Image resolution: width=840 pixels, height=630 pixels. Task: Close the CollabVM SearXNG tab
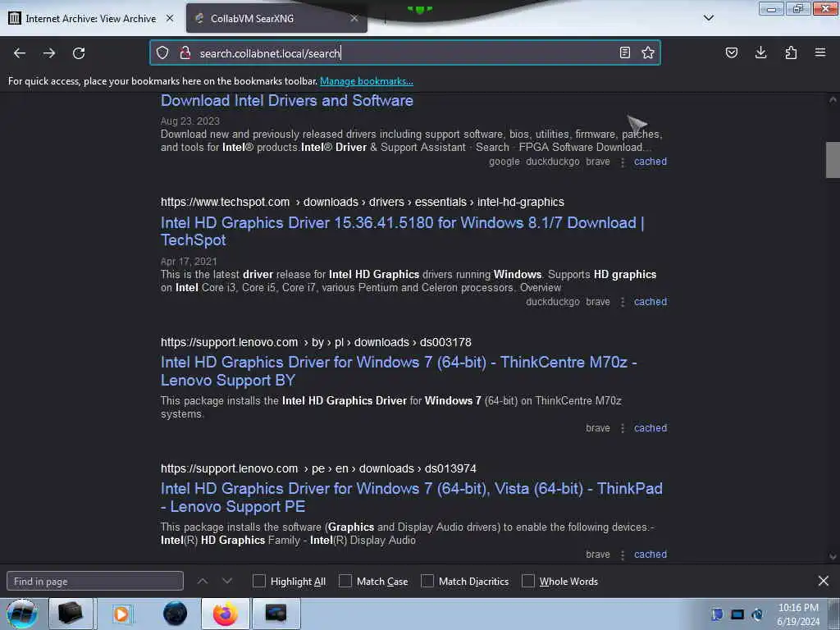pyautogui.click(x=354, y=18)
